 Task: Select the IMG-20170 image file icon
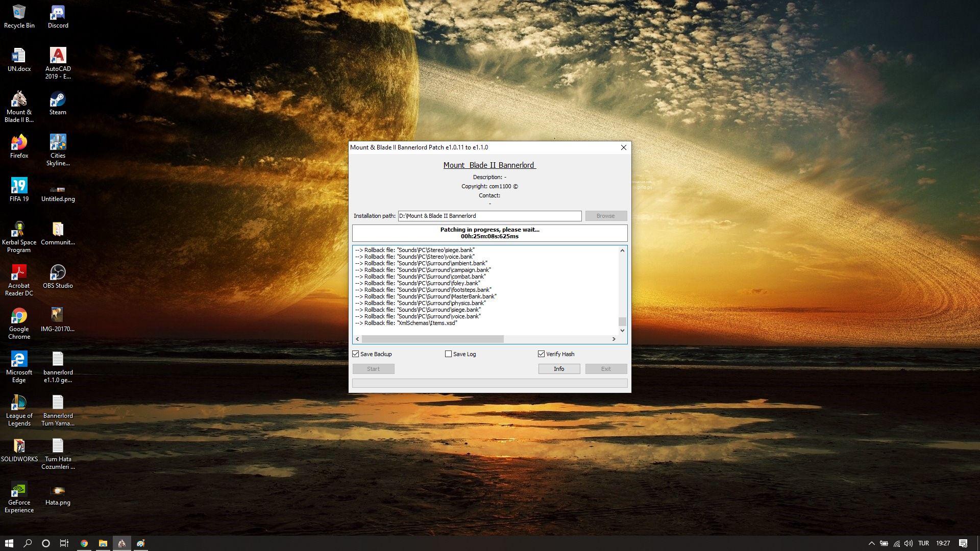coord(58,320)
